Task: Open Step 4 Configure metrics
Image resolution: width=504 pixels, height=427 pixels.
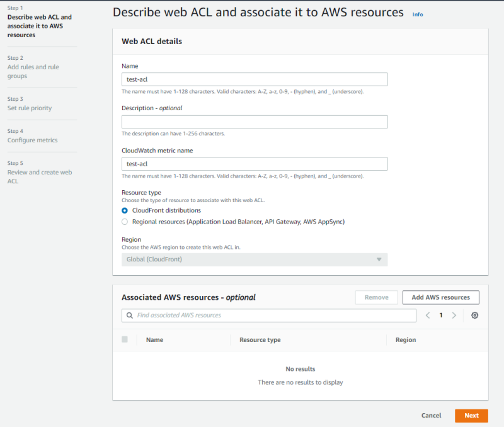Action: [x=32, y=140]
